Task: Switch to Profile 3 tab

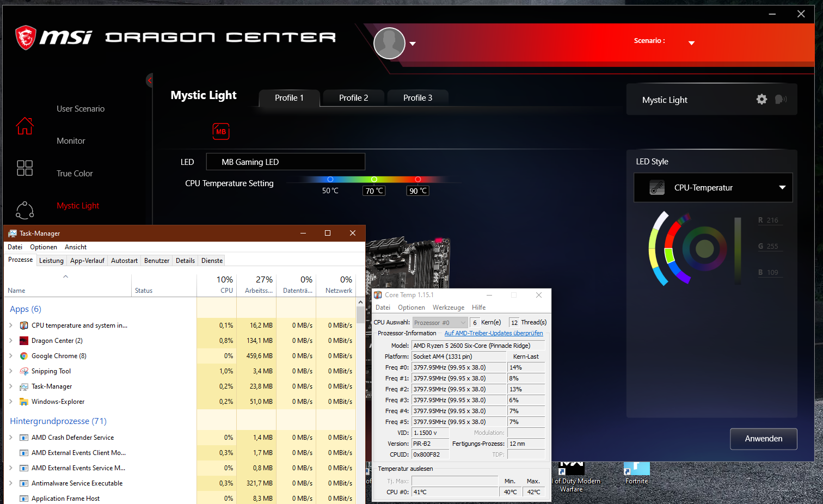Action: point(417,98)
